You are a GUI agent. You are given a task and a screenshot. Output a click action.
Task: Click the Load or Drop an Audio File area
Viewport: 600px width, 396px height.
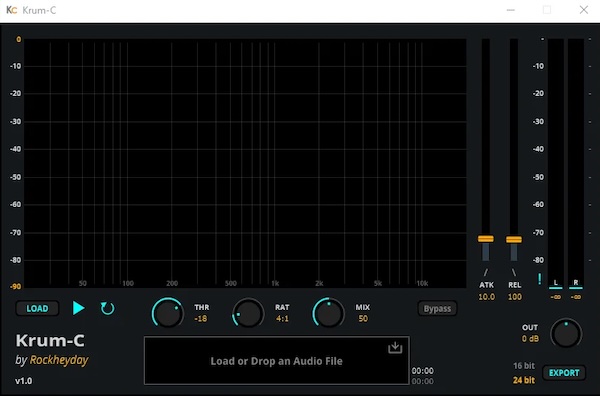pos(276,360)
